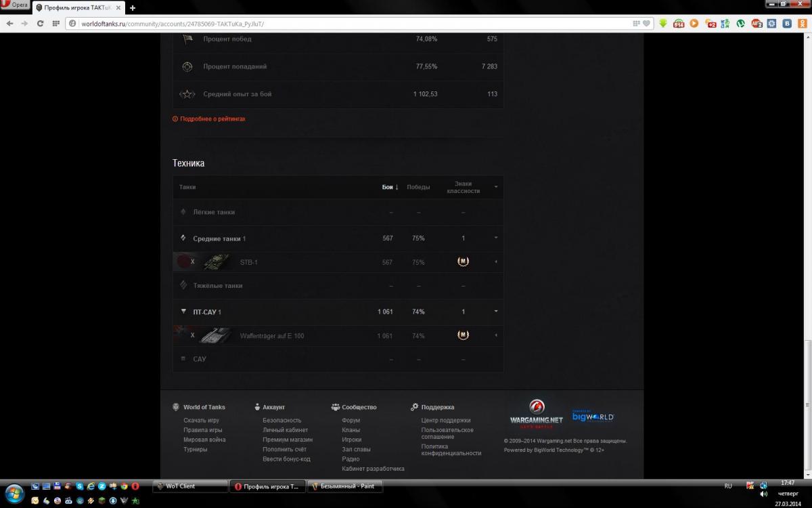The width and height of the screenshot is (812, 508).
Task: Open the uTorrent extension icon
Action: pyautogui.click(x=741, y=23)
